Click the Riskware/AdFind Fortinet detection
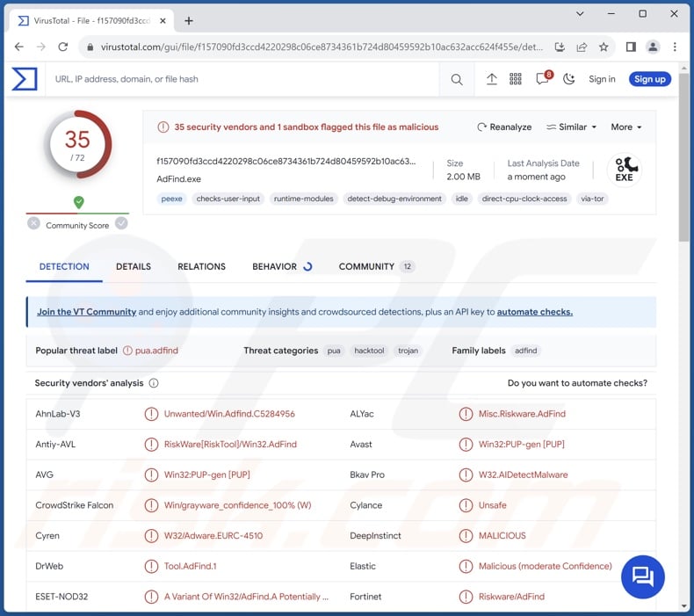This screenshot has width=694, height=616. pyautogui.click(x=511, y=597)
